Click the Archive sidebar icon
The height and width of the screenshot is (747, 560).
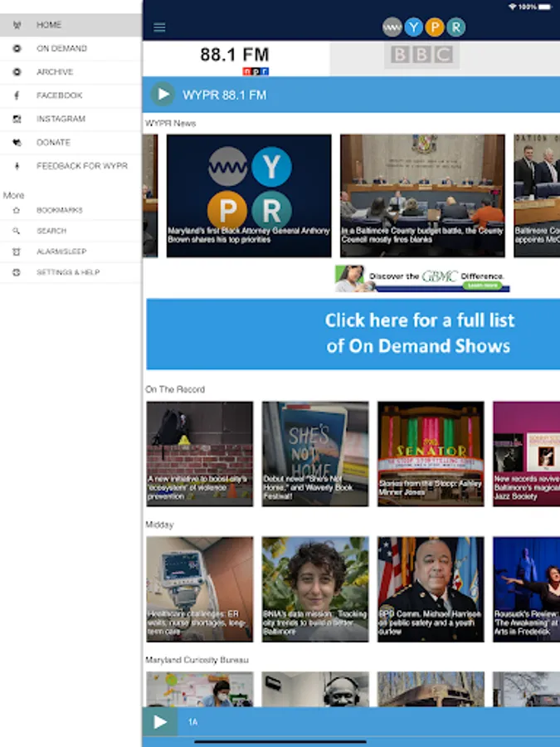17,72
